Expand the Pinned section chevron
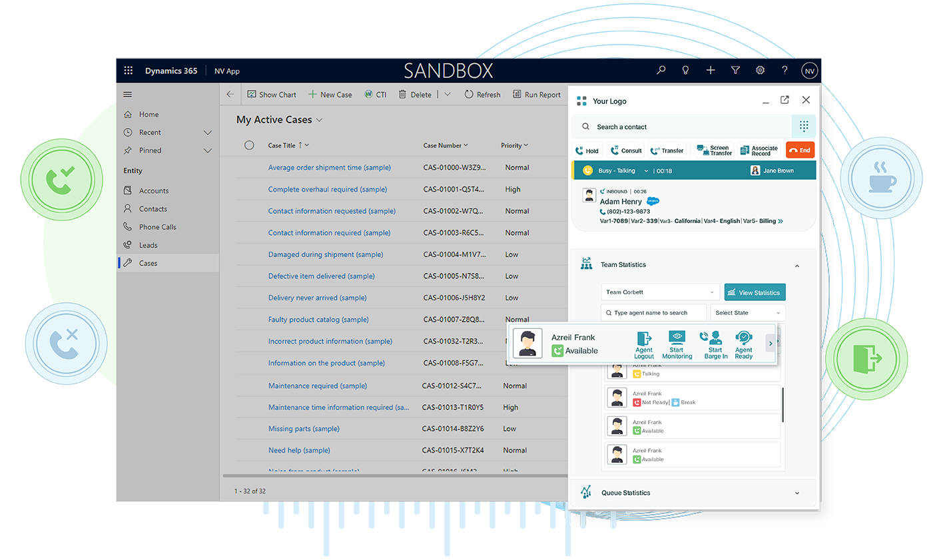The width and height of the screenshot is (943, 560). (x=208, y=150)
